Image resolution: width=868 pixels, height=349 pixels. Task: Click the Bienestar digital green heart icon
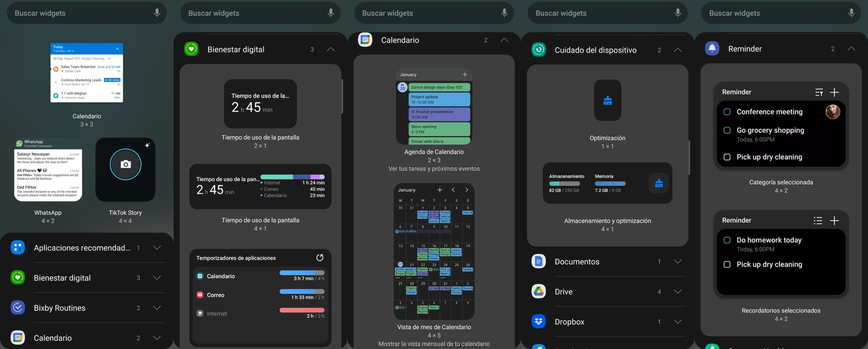pos(191,49)
